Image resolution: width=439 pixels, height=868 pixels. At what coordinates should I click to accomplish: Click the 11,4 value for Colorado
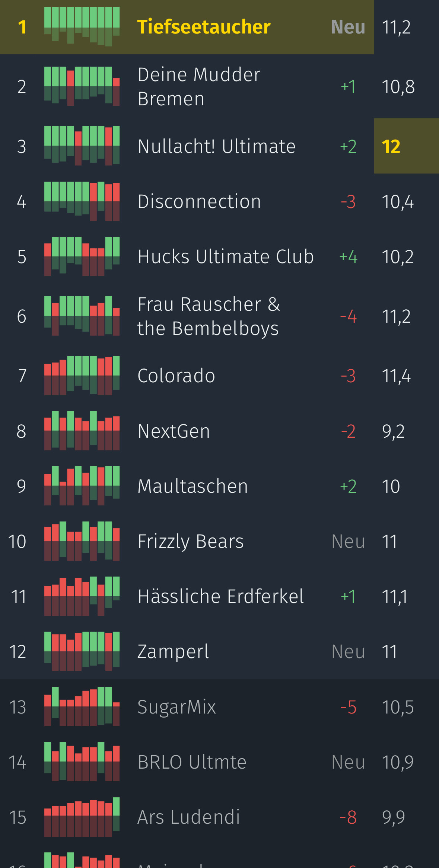(x=396, y=376)
